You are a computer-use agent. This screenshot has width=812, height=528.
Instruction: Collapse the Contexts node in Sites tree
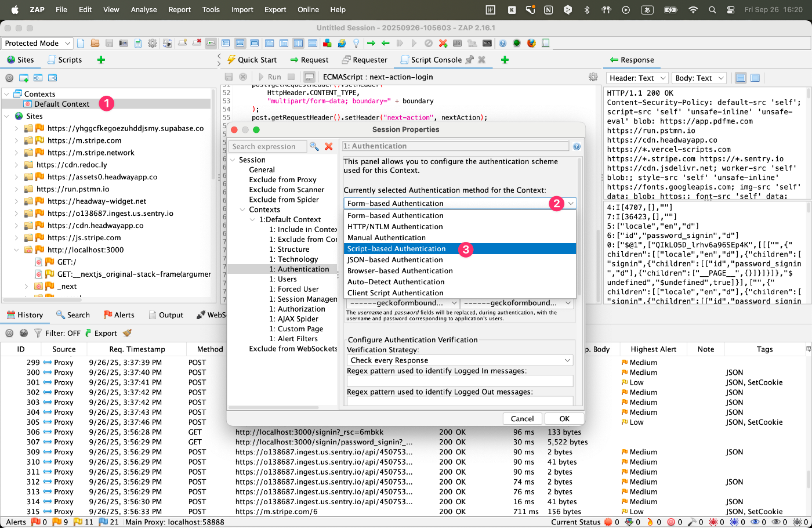click(x=6, y=94)
